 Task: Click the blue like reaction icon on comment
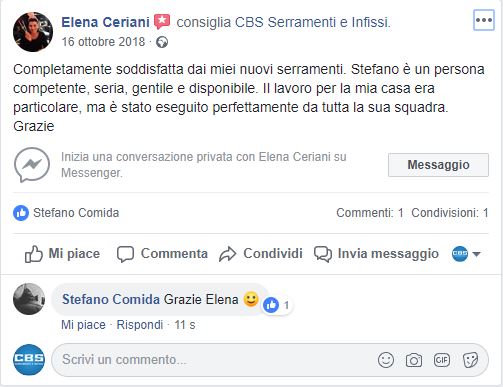click(271, 305)
